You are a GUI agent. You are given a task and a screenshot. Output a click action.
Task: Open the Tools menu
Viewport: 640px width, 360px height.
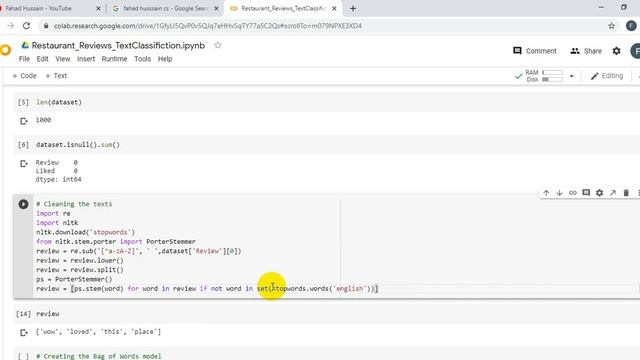[142, 59]
